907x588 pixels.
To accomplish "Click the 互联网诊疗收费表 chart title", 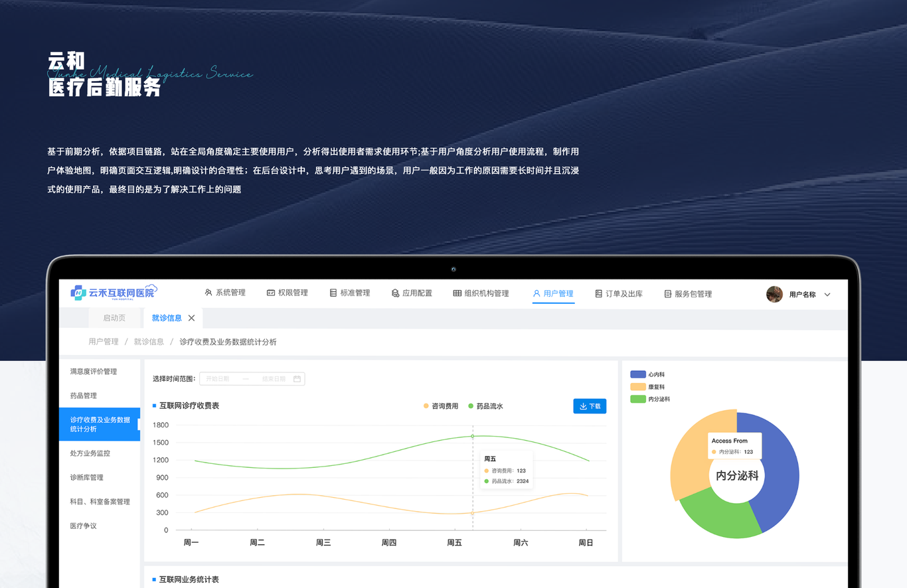I will click(x=189, y=405).
